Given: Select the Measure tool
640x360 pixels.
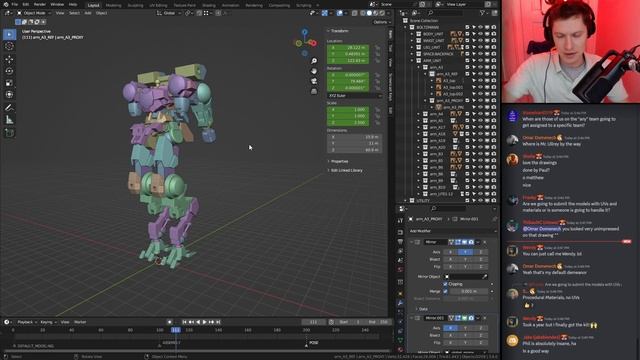Looking at the screenshot, I should click(x=9, y=120).
